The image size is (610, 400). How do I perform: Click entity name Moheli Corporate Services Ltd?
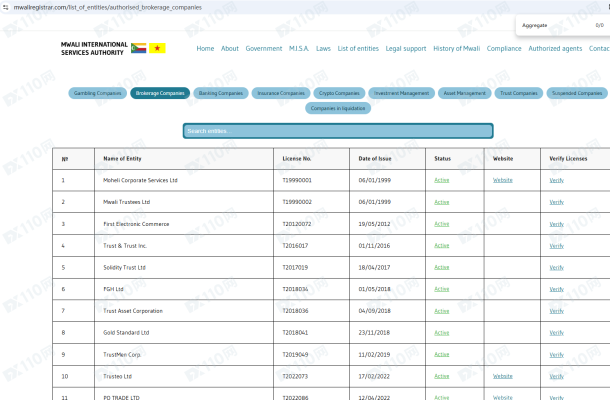click(x=140, y=180)
